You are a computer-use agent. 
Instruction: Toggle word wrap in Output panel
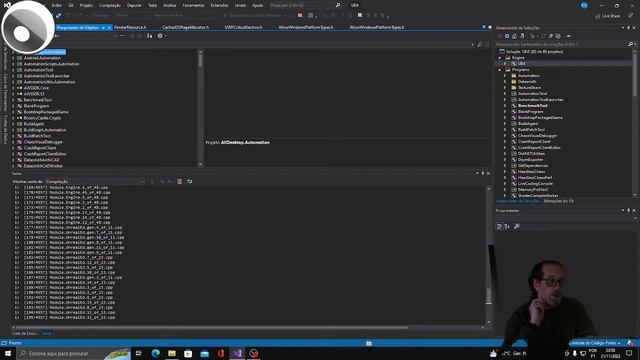tap(189, 181)
